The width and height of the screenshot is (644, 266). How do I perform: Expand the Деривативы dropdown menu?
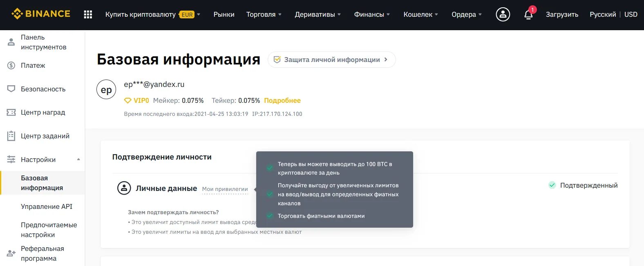339,14
